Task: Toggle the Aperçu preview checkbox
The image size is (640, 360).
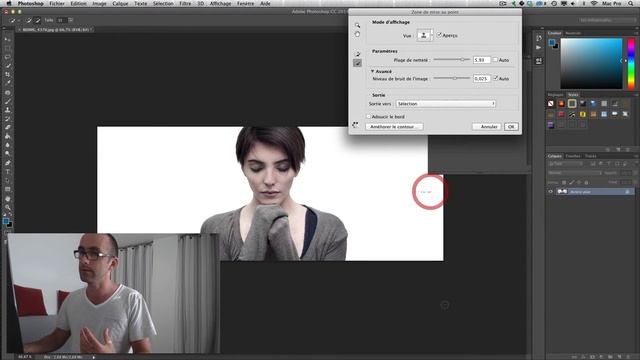Action: click(439, 36)
